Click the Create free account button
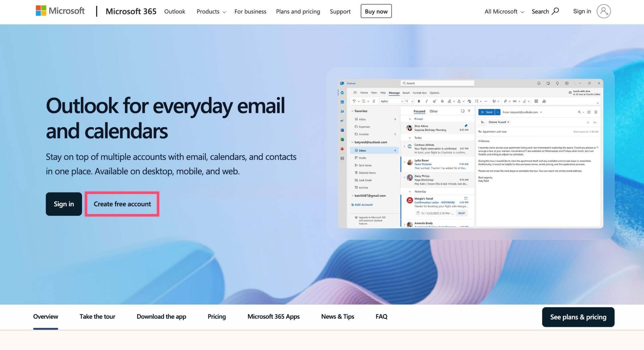 coord(122,204)
